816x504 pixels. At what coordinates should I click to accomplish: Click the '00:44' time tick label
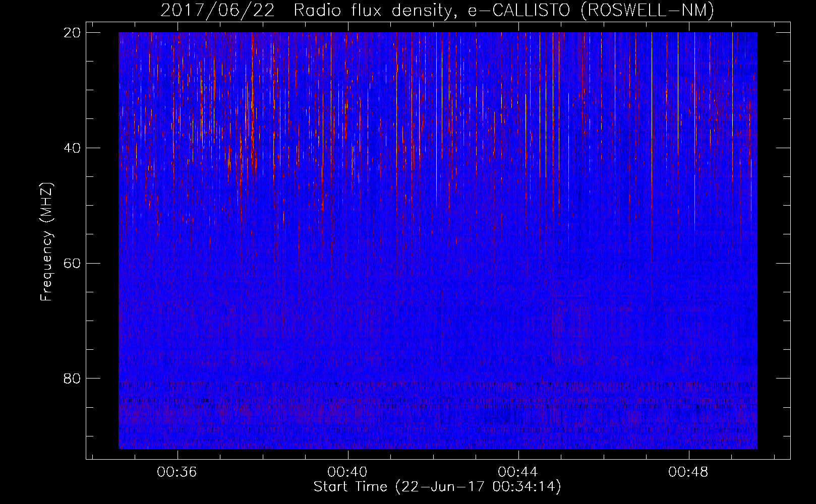tap(518, 472)
